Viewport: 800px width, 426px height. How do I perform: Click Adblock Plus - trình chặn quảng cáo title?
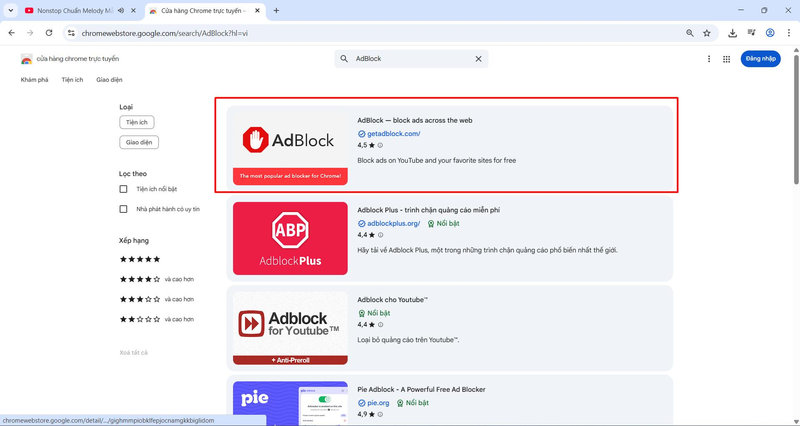[x=429, y=210]
